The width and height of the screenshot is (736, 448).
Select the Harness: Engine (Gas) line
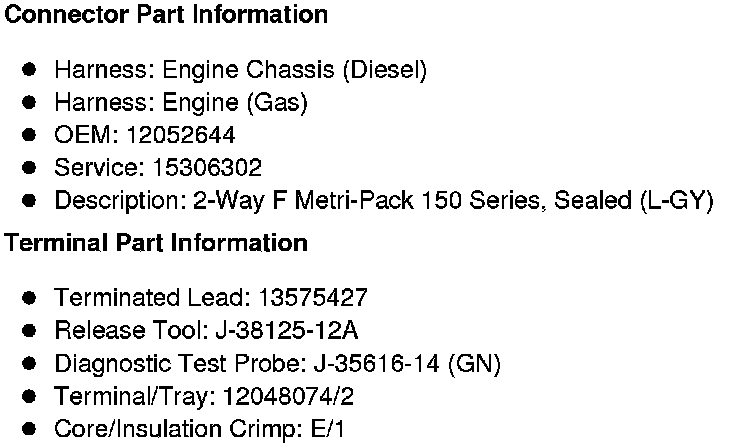(x=180, y=102)
